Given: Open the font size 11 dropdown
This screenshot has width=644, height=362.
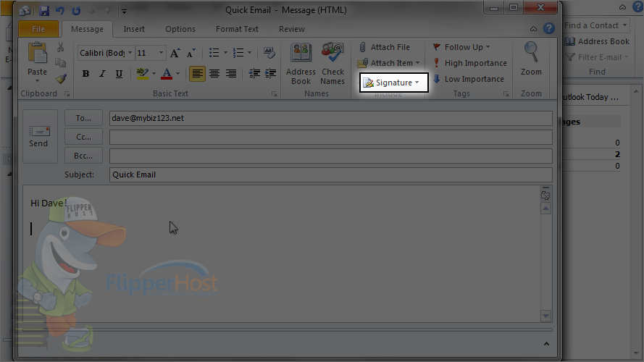Looking at the screenshot, I should tap(161, 53).
